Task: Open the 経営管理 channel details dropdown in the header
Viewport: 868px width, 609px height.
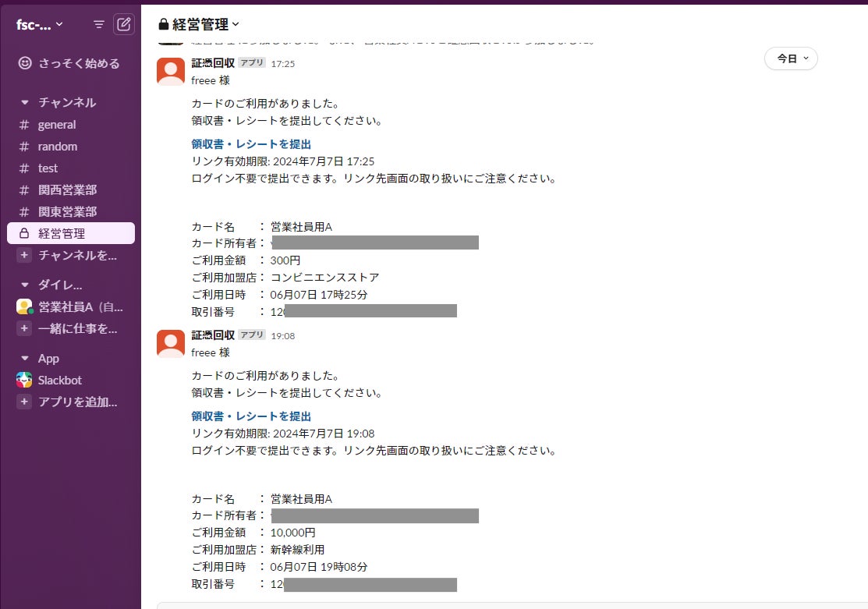Action: click(x=199, y=24)
